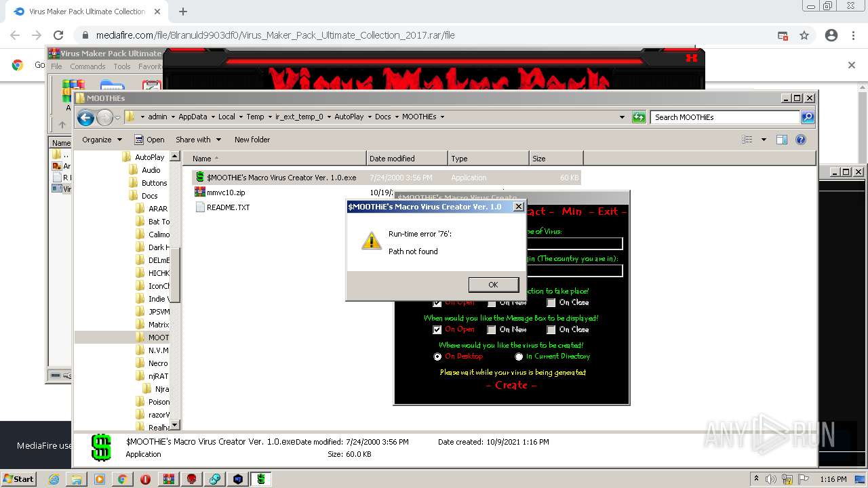Click the Forward arrow in MOOTHiEs explorer

[x=104, y=118]
